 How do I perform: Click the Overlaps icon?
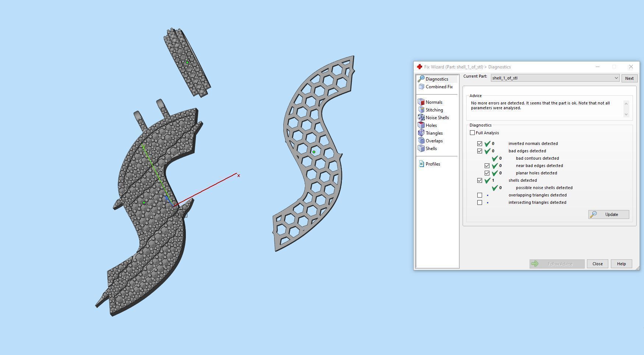pos(421,141)
